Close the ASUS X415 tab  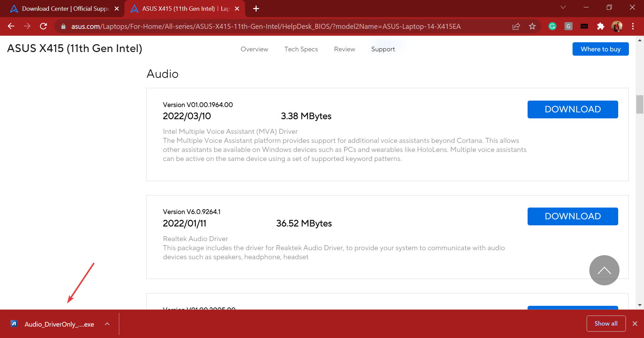click(237, 9)
